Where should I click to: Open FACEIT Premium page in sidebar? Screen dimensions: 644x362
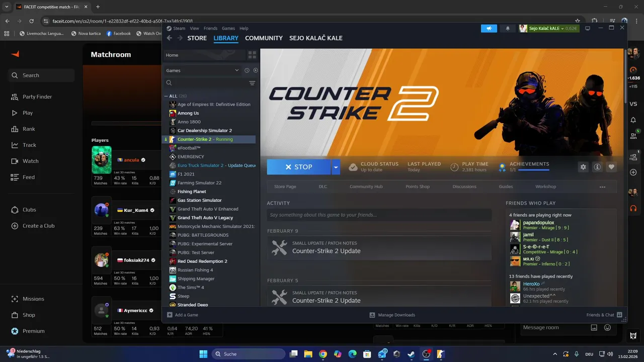[33, 331]
